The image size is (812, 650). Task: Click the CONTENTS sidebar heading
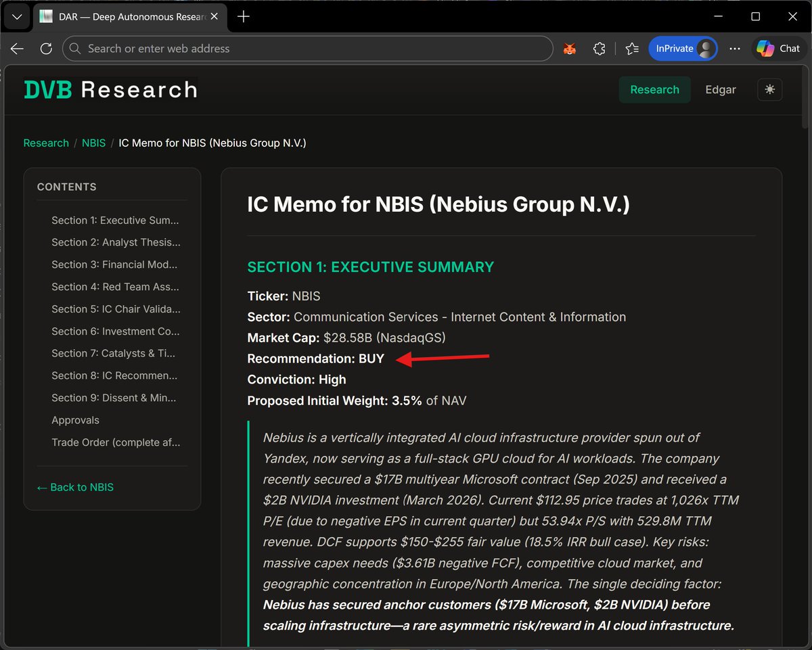[x=67, y=187]
